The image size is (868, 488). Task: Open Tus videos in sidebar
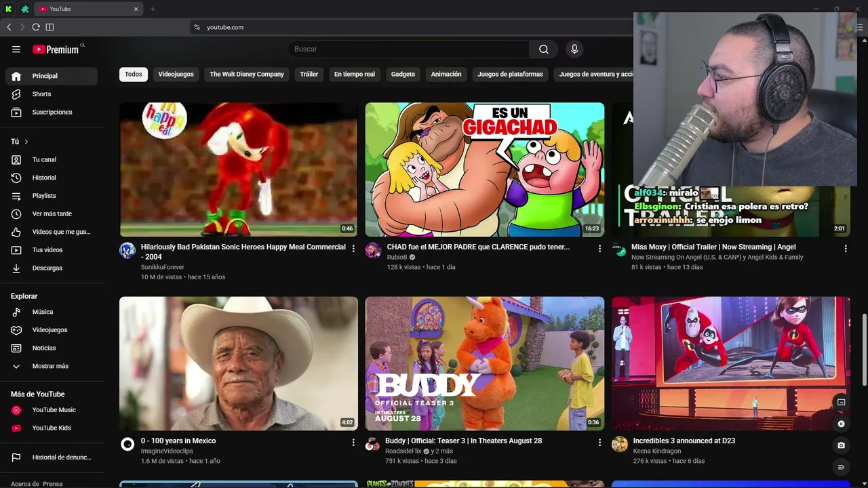coord(52,250)
